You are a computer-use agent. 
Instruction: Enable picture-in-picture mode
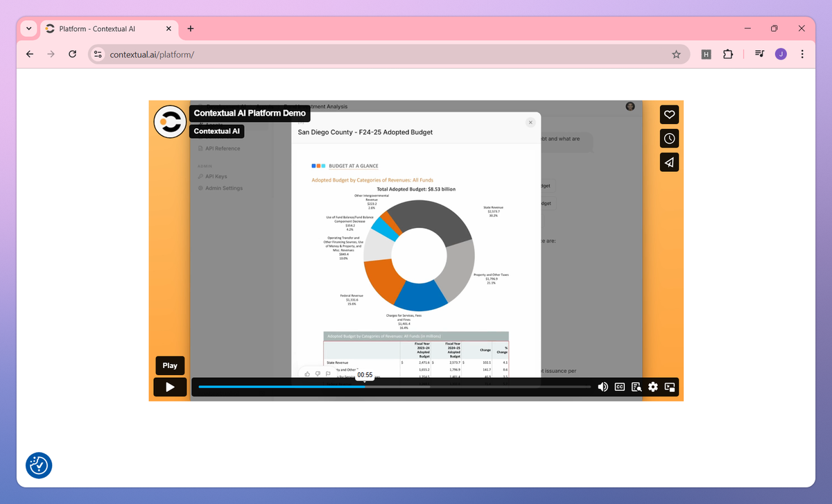[x=670, y=387]
